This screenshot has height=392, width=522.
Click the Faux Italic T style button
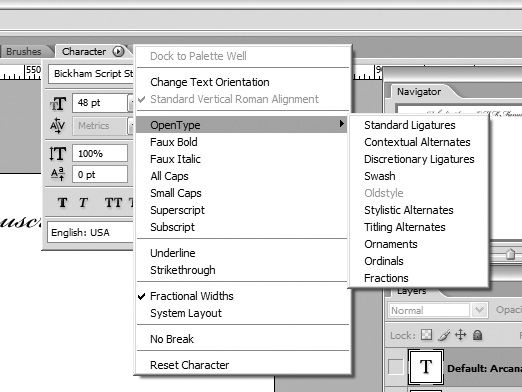point(83,202)
